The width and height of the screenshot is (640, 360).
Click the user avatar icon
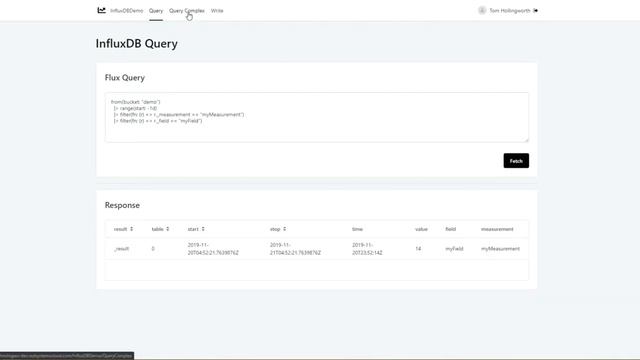click(482, 11)
